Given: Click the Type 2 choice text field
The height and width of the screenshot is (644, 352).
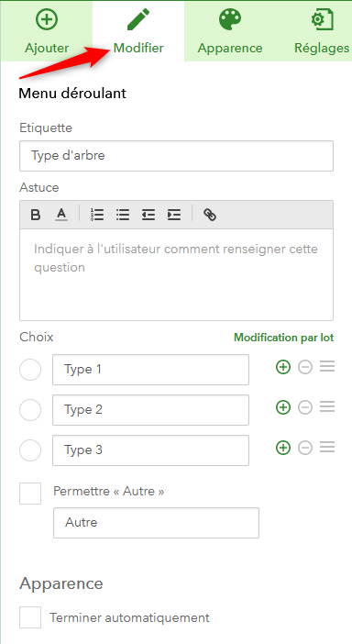Looking at the screenshot, I should (150, 410).
